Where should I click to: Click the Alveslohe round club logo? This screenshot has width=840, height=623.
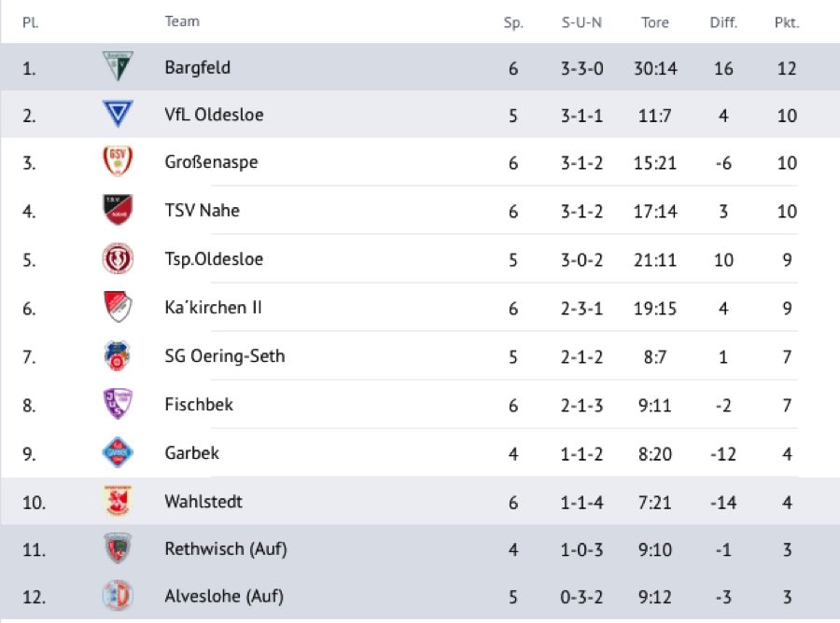pyautogui.click(x=118, y=595)
